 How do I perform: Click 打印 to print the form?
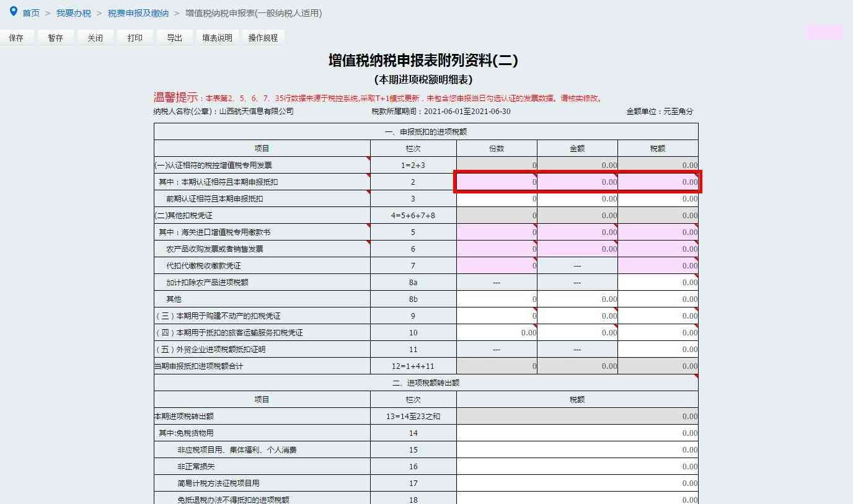135,38
